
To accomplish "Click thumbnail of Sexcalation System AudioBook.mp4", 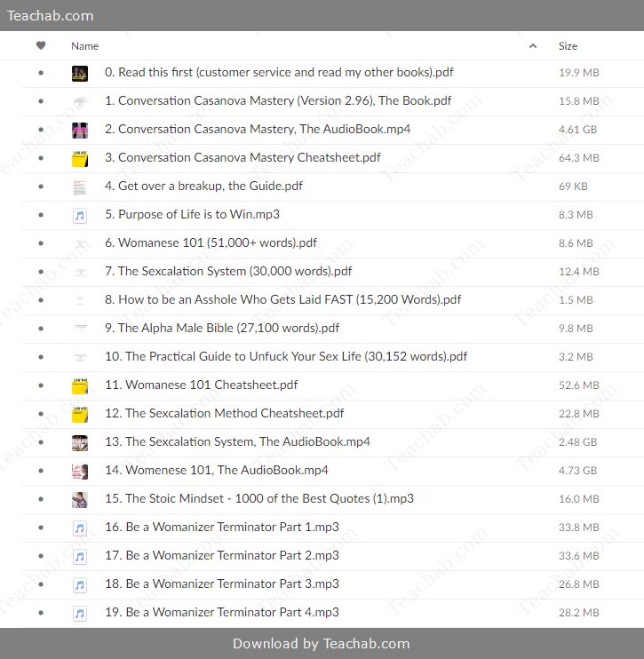I will click(80, 442).
